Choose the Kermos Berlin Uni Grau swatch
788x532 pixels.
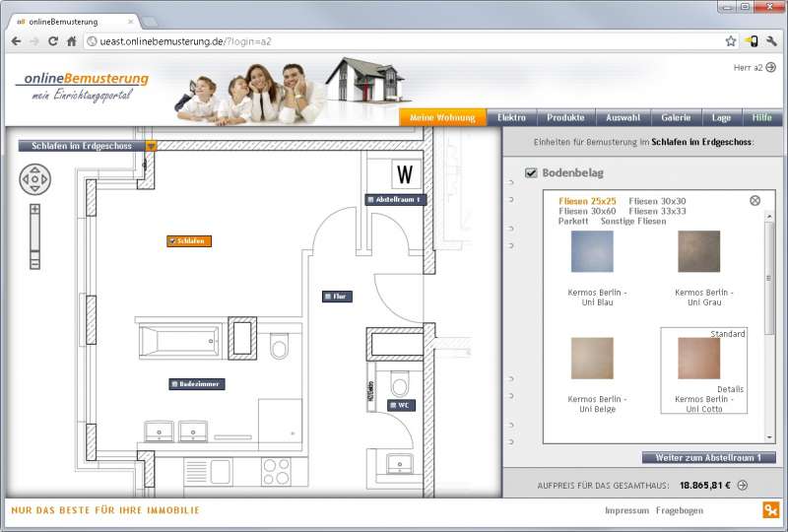tap(698, 251)
